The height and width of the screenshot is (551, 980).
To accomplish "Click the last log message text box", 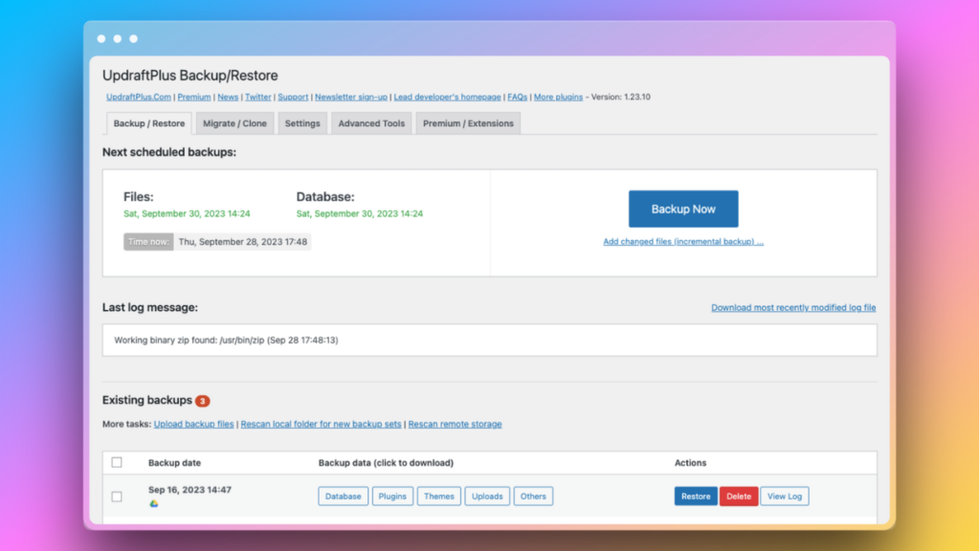I will [489, 340].
